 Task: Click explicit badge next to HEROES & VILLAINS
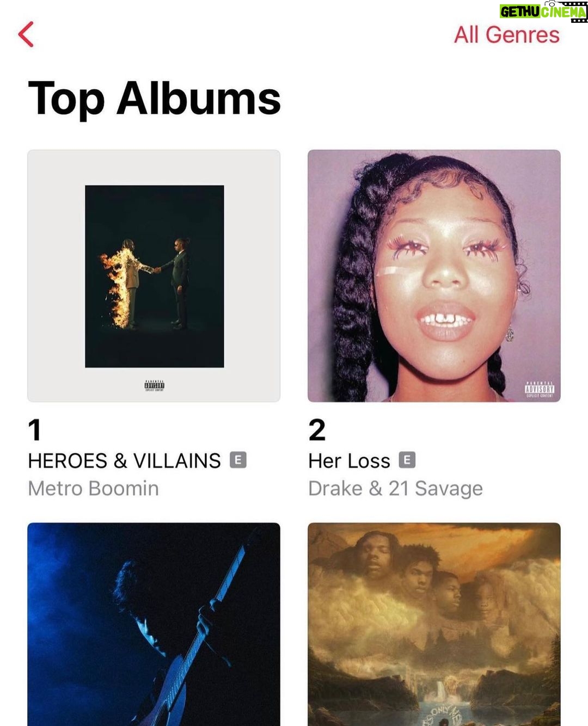pyautogui.click(x=238, y=460)
